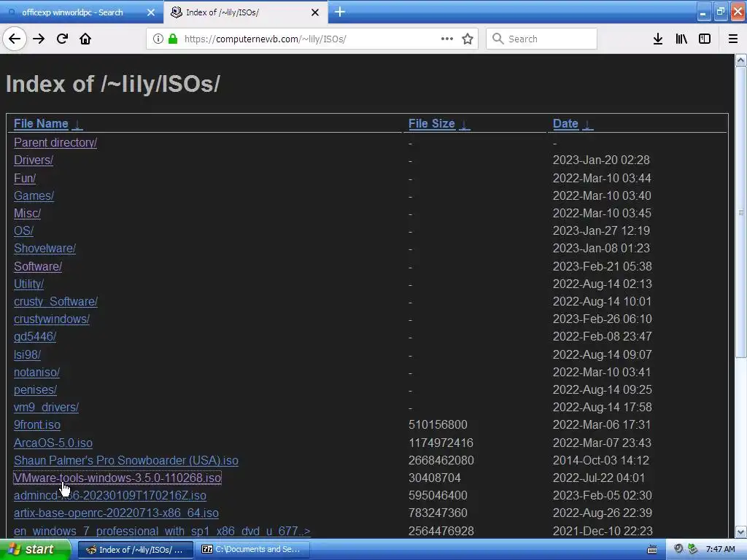Viewport: 747px width, 560px height.
Task: Open the gd5446/ folder
Action: pos(35,337)
